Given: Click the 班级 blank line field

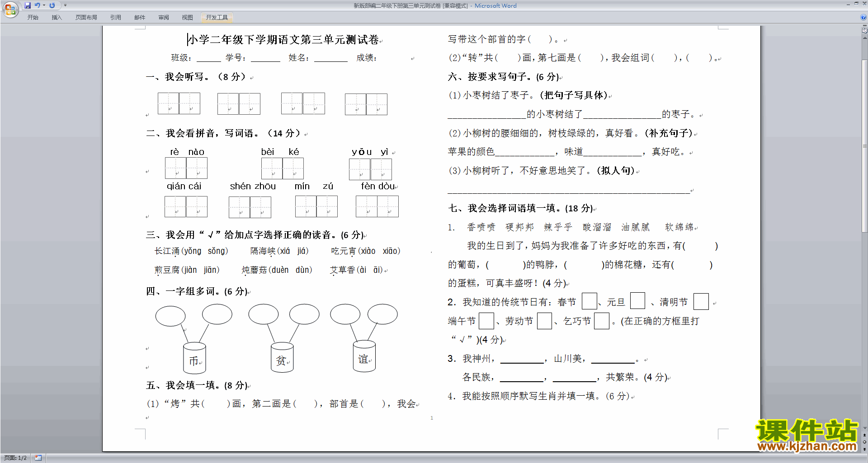Looking at the screenshot, I should tap(209, 58).
